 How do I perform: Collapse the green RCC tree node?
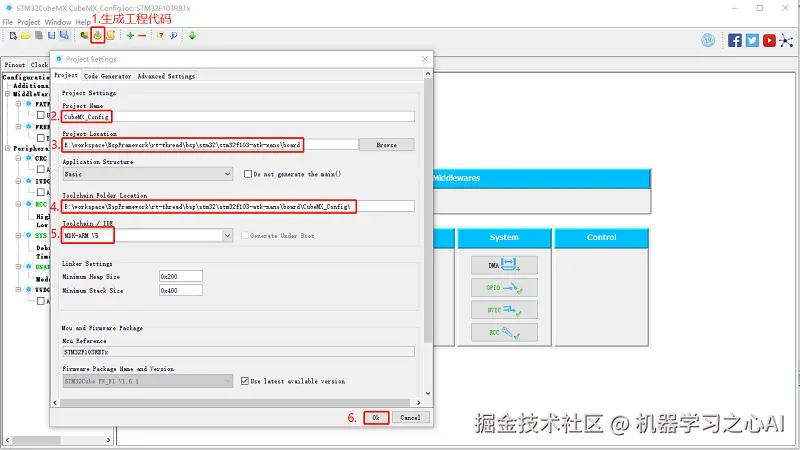[18, 204]
